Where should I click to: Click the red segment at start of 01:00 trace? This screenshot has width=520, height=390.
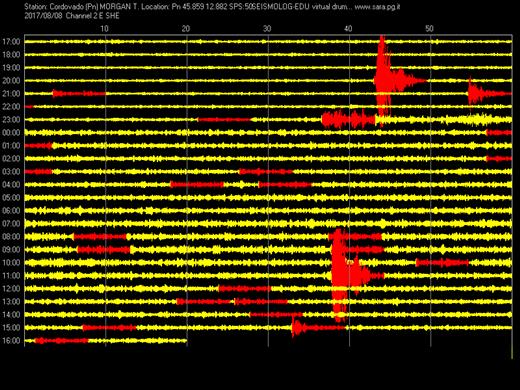38,146
